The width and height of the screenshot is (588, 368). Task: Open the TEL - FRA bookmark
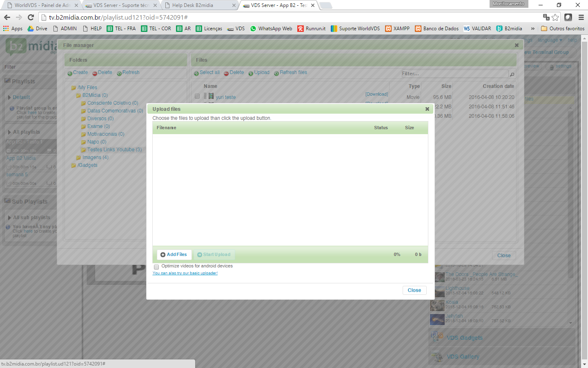point(121,29)
